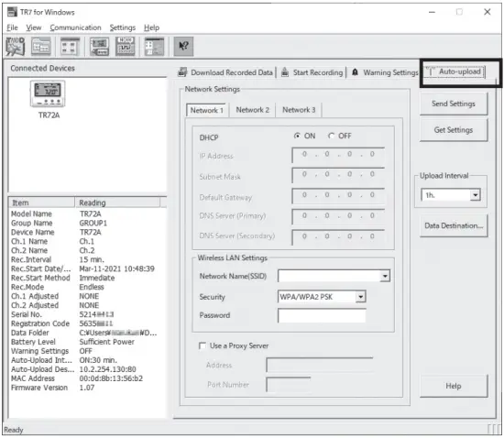Click the IP Address field
The width and height of the screenshot is (504, 438).
pyautogui.click(x=338, y=155)
